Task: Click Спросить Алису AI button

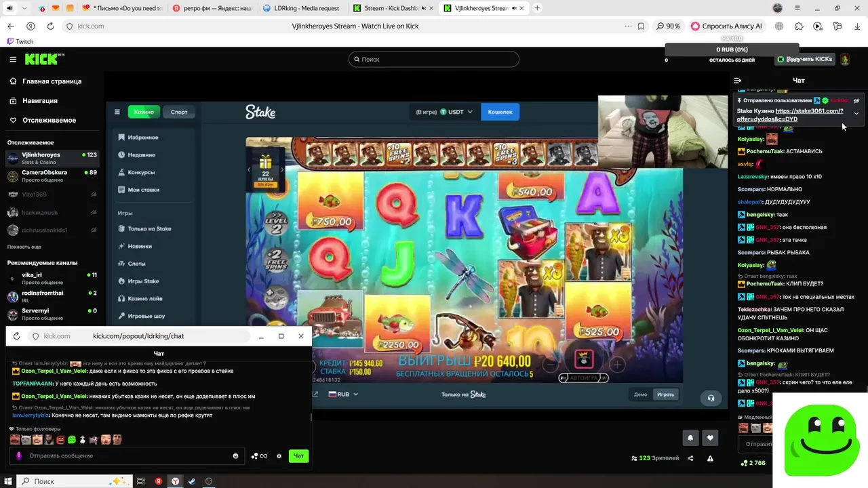Action: click(x=726, y=26)
